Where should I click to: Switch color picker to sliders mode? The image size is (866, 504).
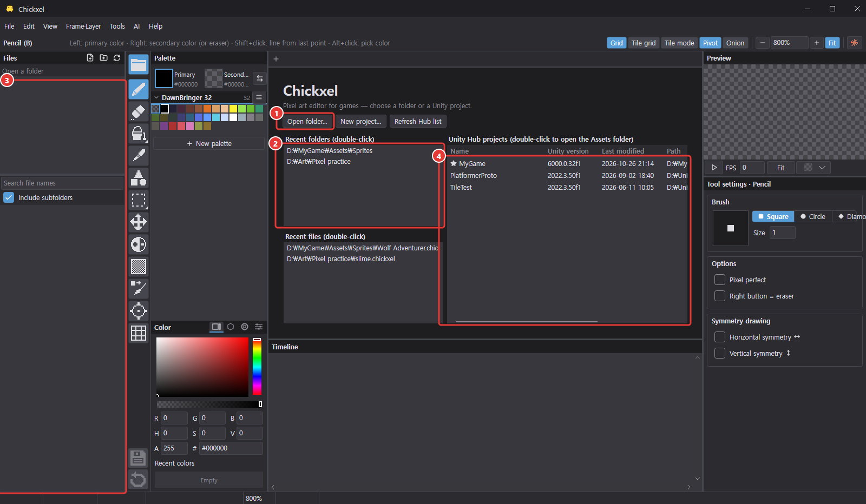point(259,327)
